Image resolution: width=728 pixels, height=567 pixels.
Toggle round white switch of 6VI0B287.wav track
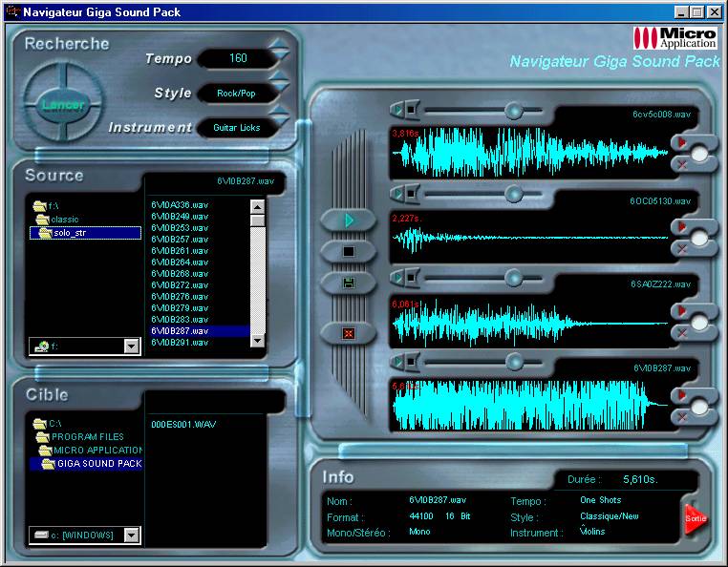pos(699,407)
